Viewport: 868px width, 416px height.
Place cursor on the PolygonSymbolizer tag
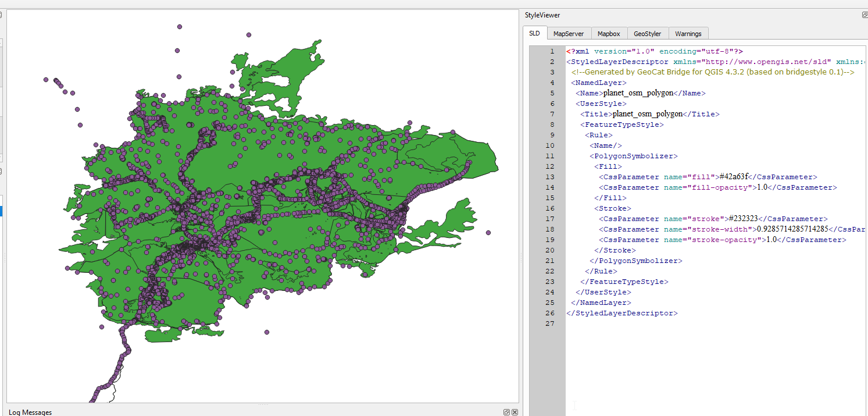pos(634,155)
